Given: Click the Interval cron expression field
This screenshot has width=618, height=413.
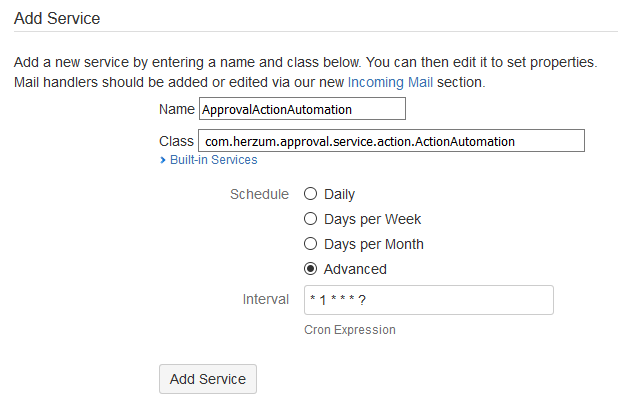Looking at the screenshot, I should [428, 300].
